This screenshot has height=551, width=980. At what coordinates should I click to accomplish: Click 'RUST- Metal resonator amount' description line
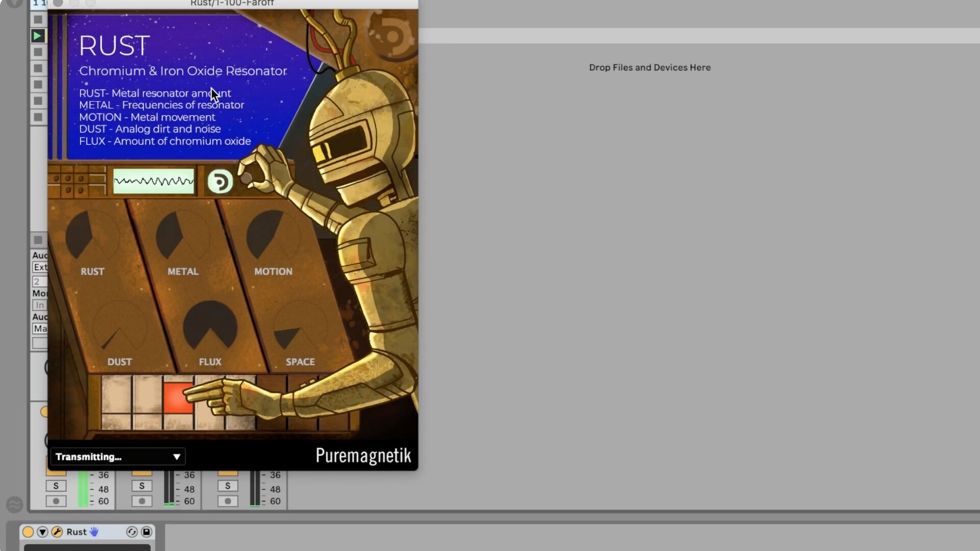(x=155, y=93)
